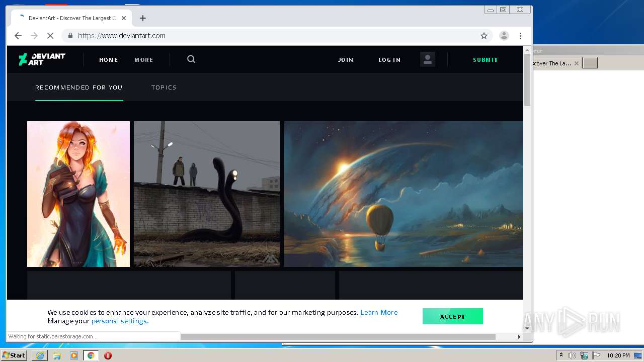Click the LOG IN link
This screenshot has width=644, height=362.
pos(389,60)
